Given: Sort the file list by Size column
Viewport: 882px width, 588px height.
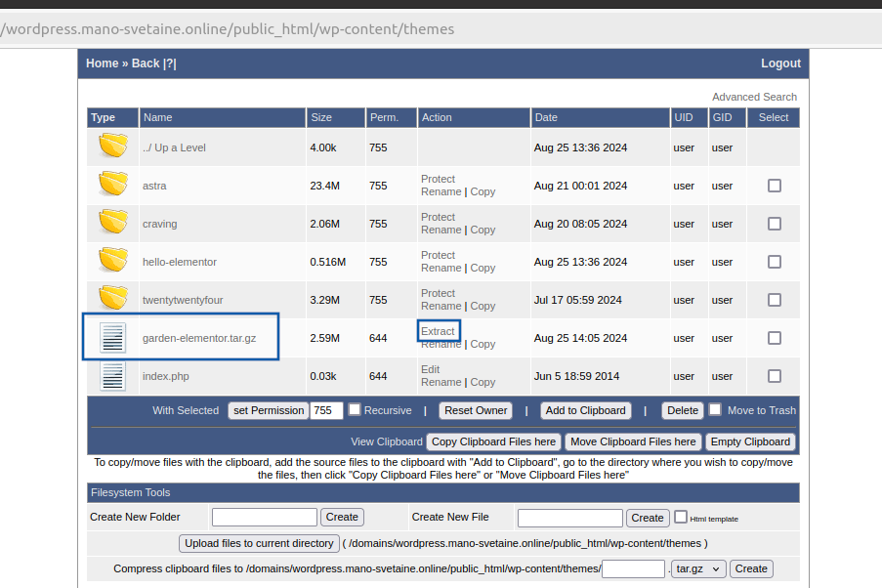Looking at the screenshot, I should coord(321,117).
